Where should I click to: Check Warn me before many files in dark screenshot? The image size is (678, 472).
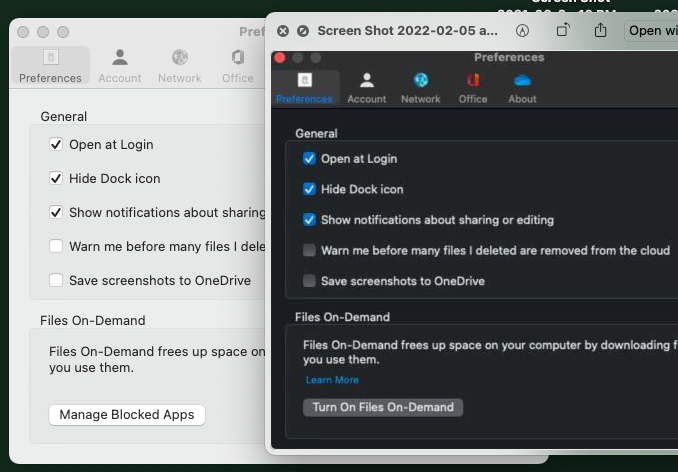click(x=309, y=250)
